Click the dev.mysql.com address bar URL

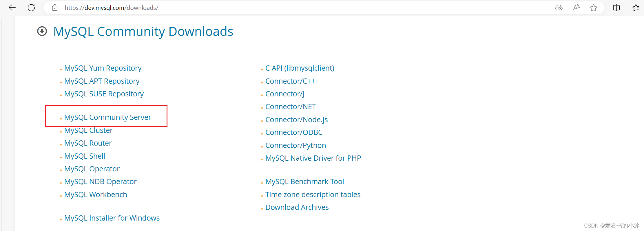pyautogui.click(x=112, y=8)
